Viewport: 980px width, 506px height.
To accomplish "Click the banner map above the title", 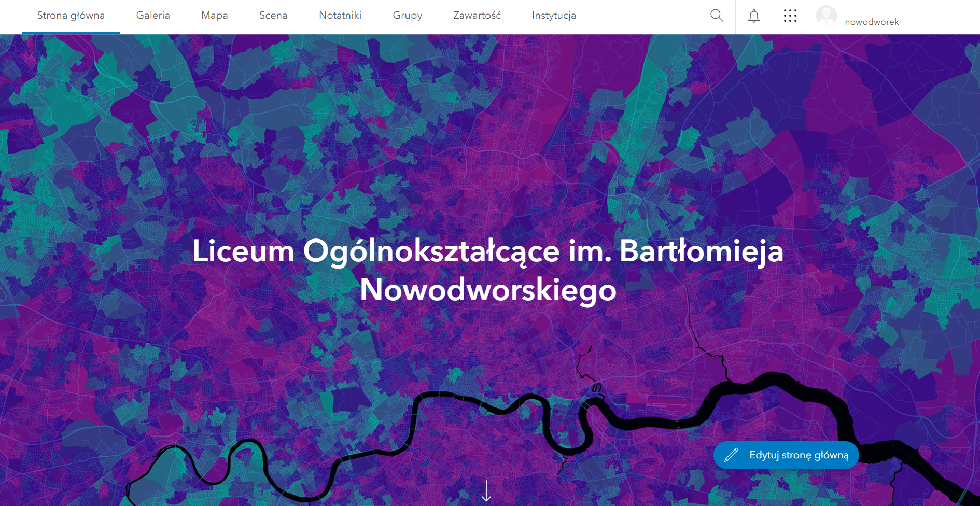I will click(x=487, y=130).
